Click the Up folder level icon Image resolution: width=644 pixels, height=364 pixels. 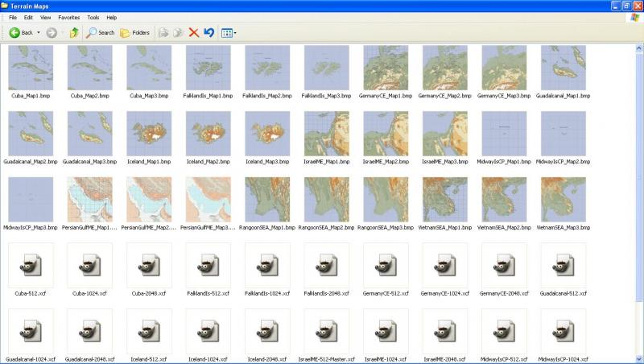tap(74, 32)
